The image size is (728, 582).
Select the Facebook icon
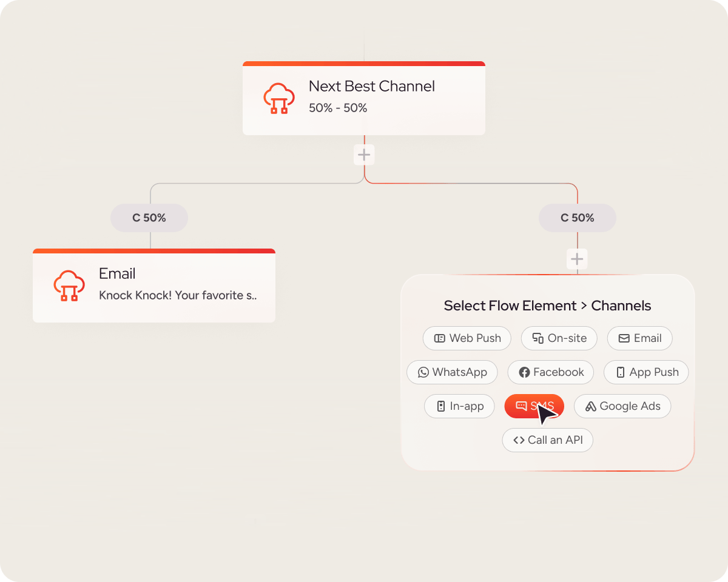click(x=524, y=372)
